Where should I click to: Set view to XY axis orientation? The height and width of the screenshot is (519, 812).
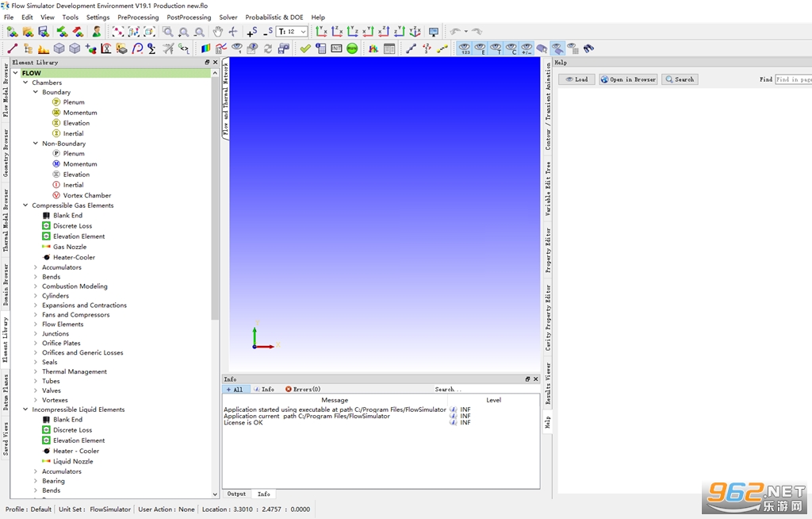(x=321, y=32)
